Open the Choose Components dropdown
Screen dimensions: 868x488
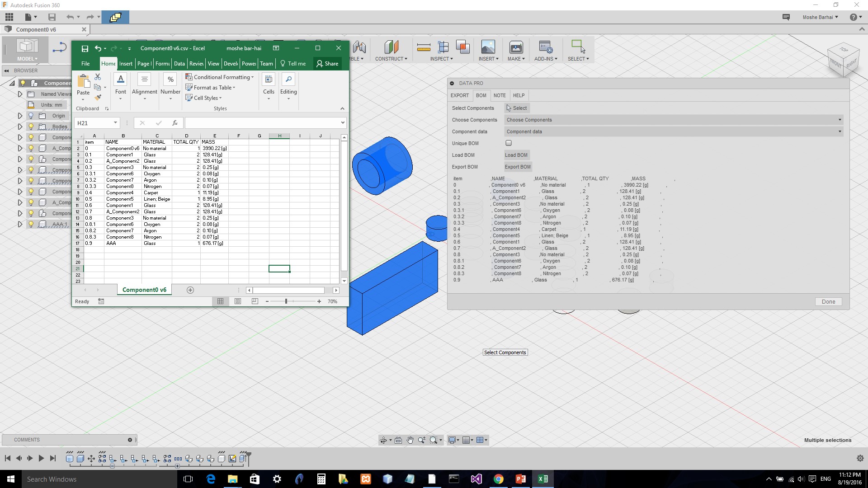click(673, 120)
